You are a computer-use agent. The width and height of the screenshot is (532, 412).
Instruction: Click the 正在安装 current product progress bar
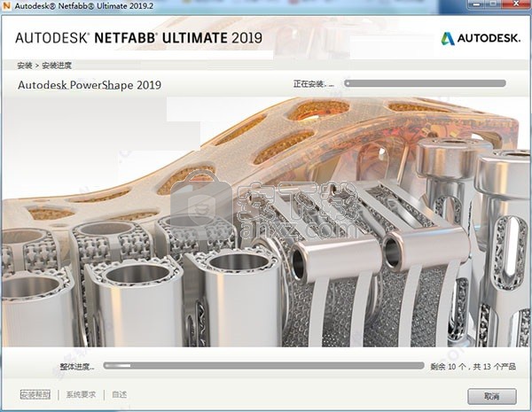coord(425,83)
